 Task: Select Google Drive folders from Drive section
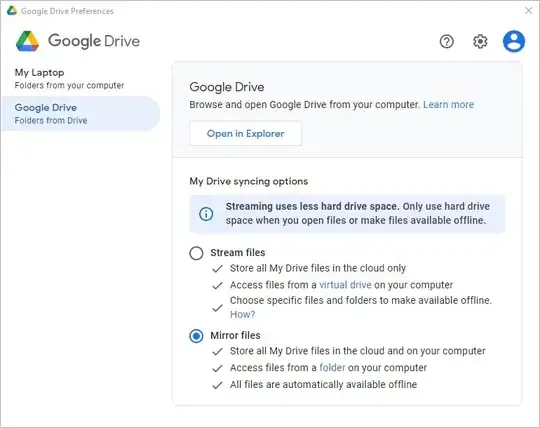pos(81,114)
